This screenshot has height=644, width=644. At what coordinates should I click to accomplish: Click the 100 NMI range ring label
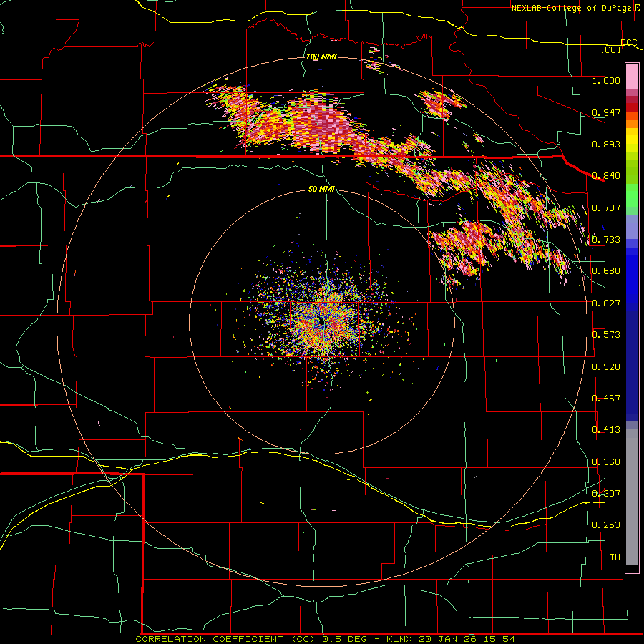321,57
